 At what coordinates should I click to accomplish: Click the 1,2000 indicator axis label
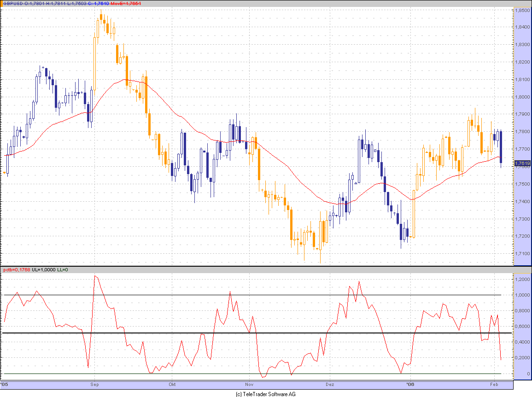(522, 280)
